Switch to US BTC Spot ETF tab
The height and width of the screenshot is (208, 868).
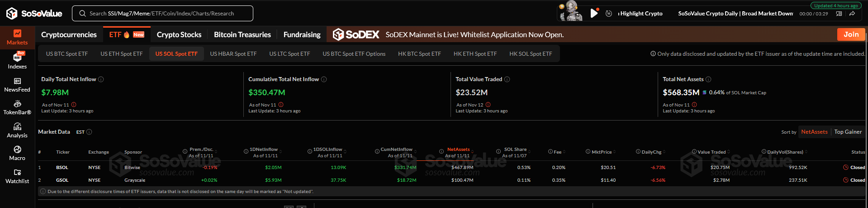pos(67,54)
